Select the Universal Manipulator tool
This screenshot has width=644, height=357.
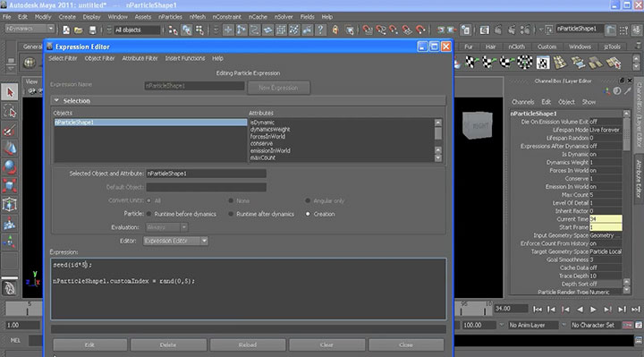10,205
